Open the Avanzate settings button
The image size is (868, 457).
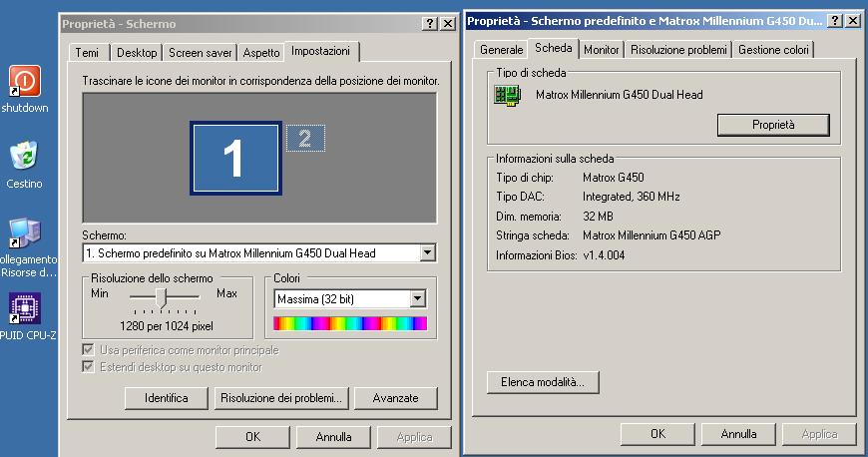click(396, 398)
